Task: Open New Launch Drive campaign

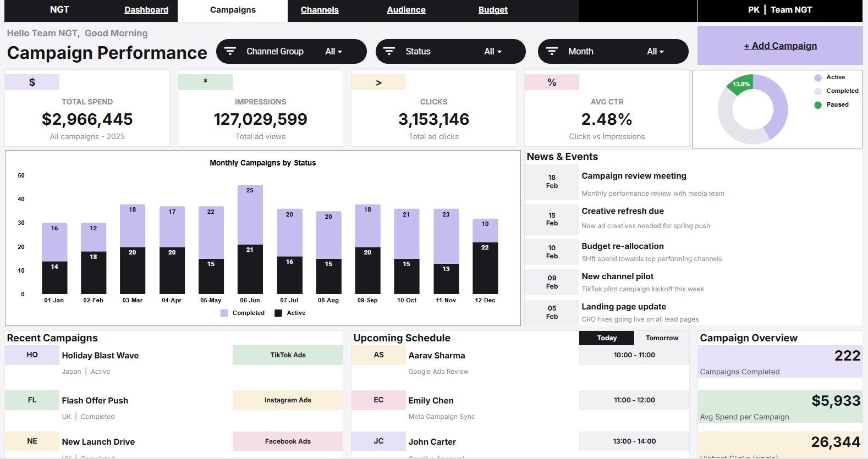Action: coord(98,442)
